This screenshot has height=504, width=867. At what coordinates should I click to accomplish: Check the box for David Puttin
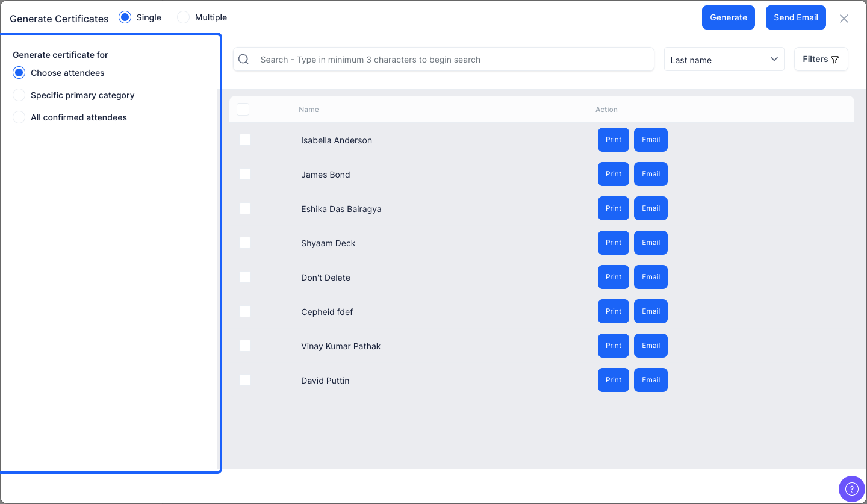click(x=245, y=380)
